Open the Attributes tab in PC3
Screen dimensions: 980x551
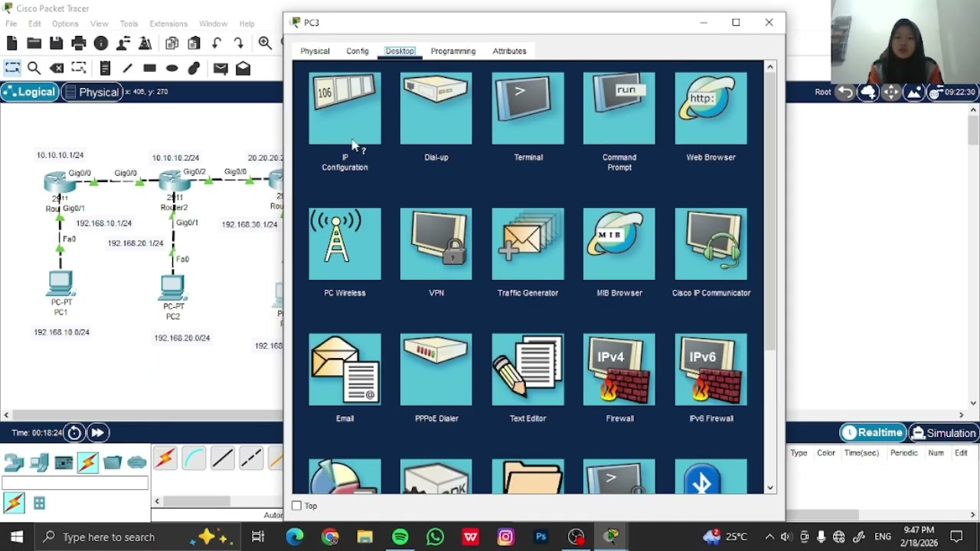coord(509,51)
